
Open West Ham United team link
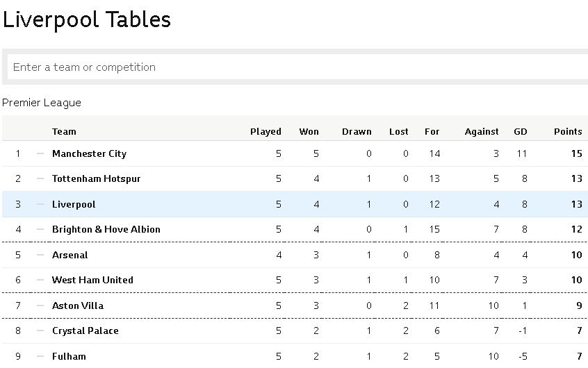(92, 280)
